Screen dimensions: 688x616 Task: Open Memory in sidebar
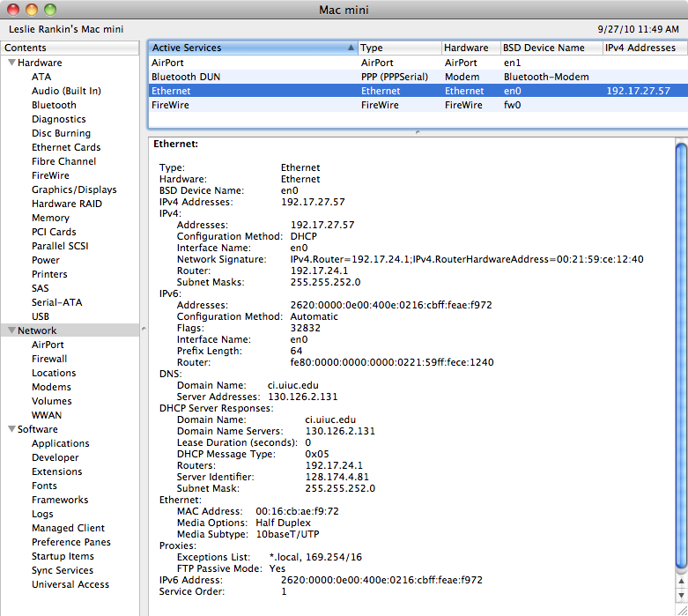click(x=50, y=218)
